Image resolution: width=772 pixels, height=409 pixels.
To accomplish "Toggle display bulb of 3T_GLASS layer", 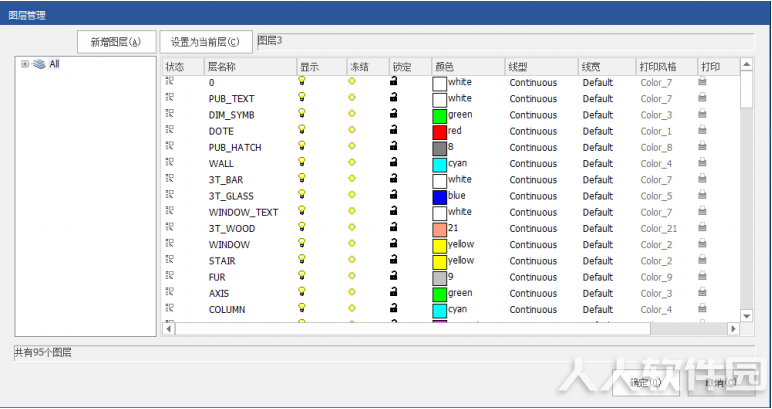I will [x=302, y=195].
